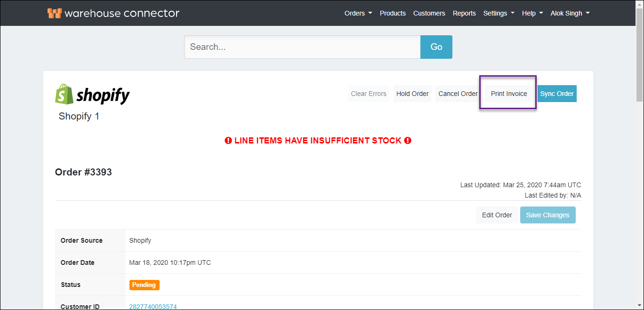Expand the Settings dropdown in navbar

(499, 13)
